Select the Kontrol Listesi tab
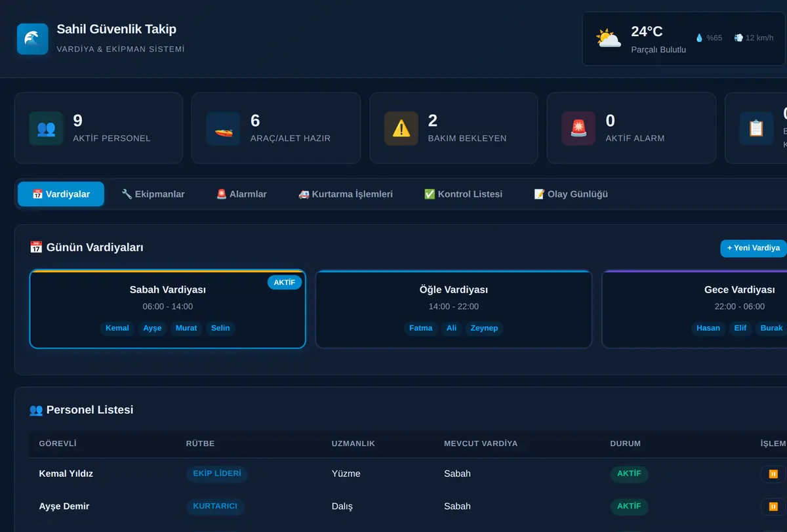Viewport: 787px width, 532px height. tap(464, 194)
